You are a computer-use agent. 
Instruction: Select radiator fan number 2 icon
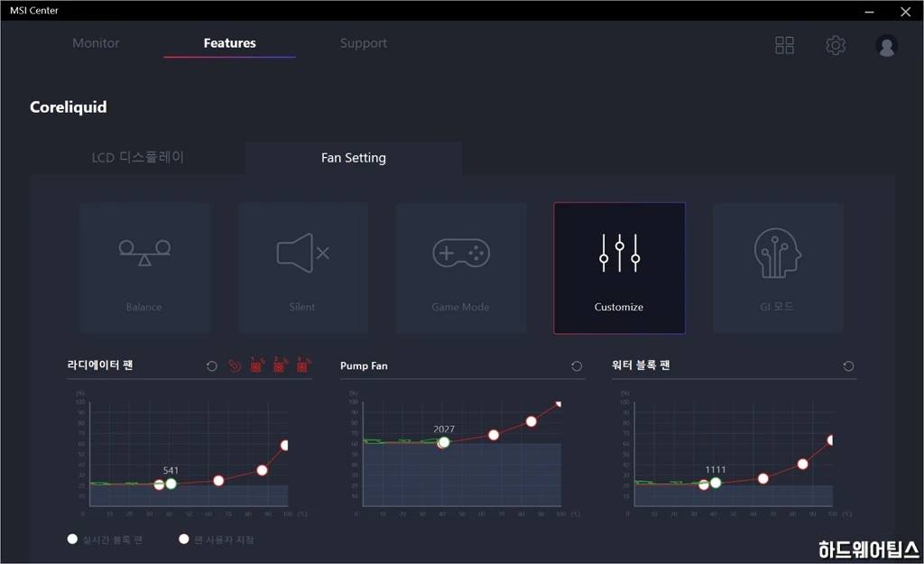[280, 365]
